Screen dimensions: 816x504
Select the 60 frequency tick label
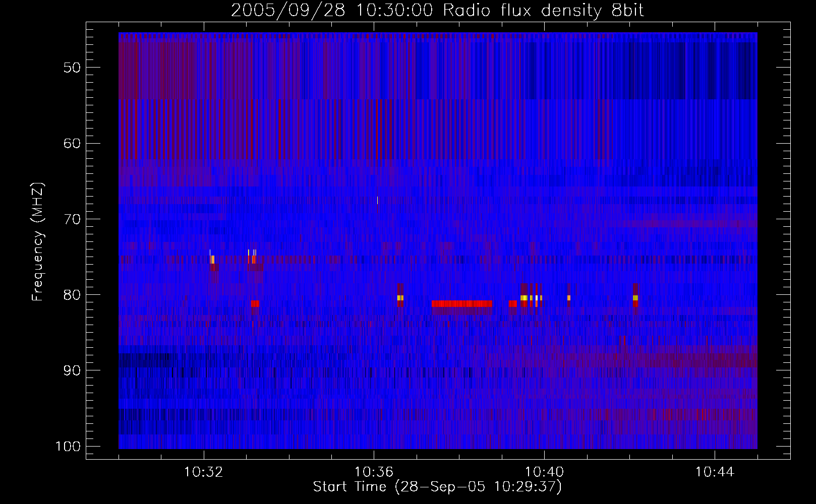pyautogui.click(x=72, y=143)
